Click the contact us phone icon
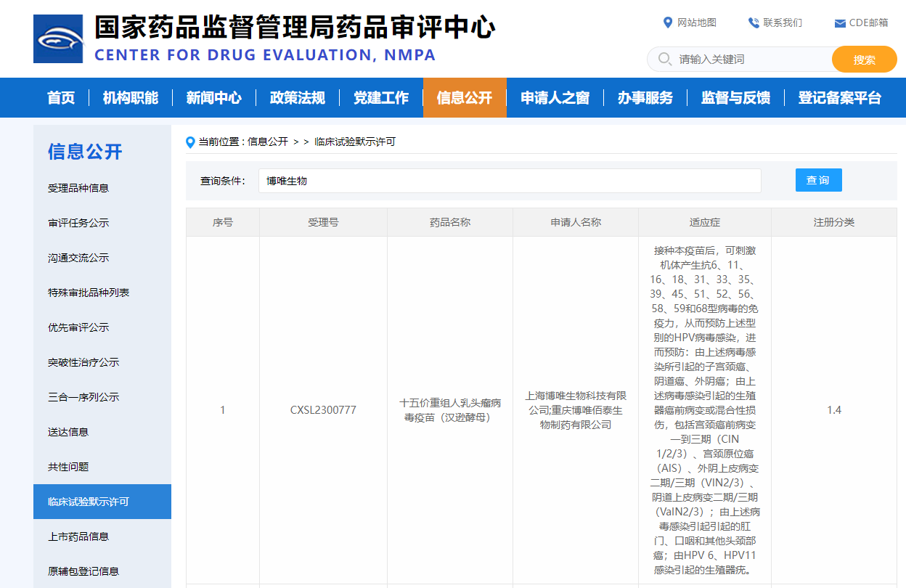 point(754,23)
